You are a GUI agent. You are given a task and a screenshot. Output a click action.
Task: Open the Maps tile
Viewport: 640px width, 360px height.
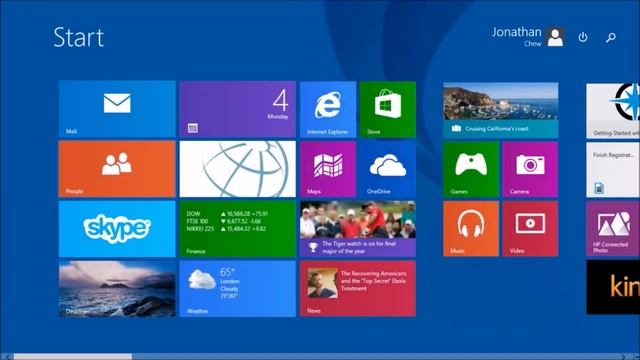click(x=328, y=169)
